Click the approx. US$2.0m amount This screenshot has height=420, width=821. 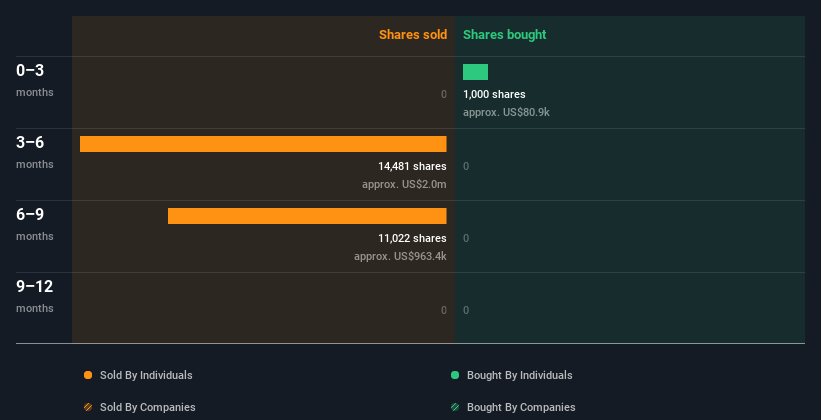404,184
